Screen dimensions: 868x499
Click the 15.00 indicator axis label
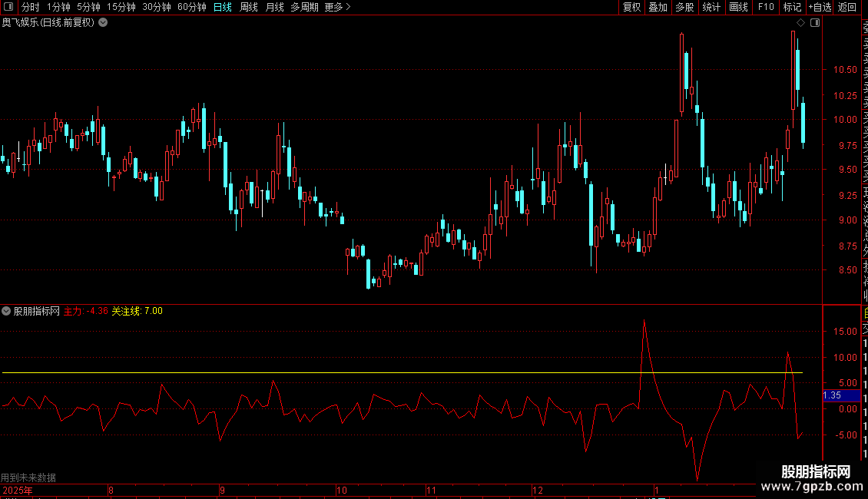coord(845,332)
